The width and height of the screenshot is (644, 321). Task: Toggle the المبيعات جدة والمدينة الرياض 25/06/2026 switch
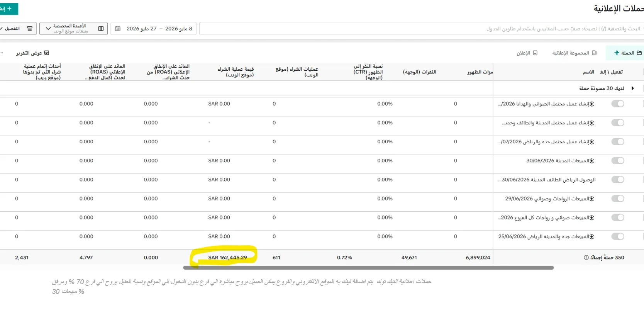point(618,236)
